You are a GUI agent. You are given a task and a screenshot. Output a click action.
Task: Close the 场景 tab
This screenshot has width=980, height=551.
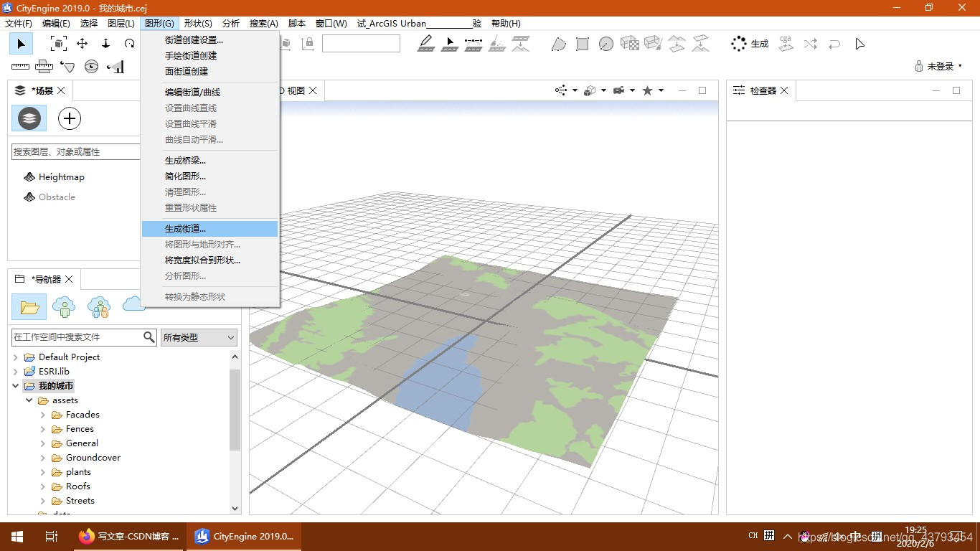61,90
